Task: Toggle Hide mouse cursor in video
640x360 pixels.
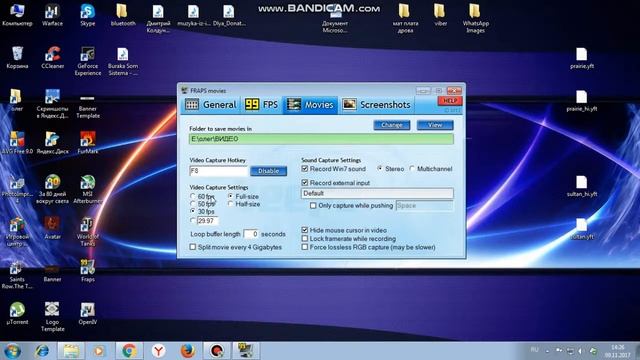Action: coord(304,230)
